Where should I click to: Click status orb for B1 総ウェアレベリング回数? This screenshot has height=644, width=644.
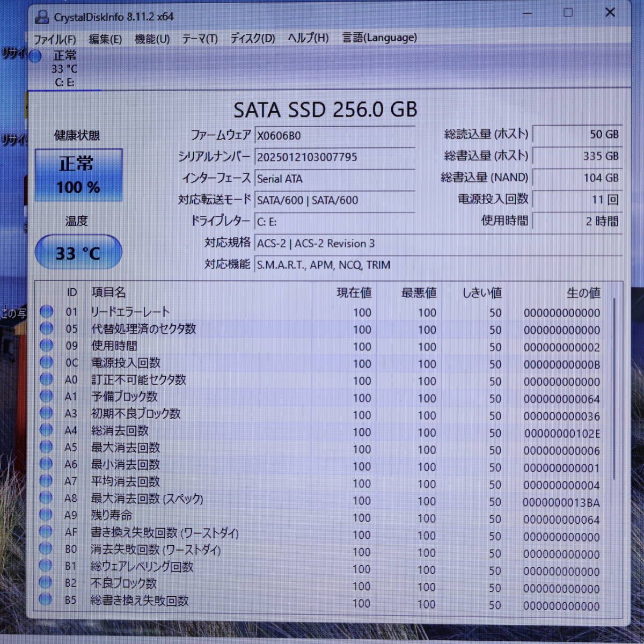[x=46, y=566]
